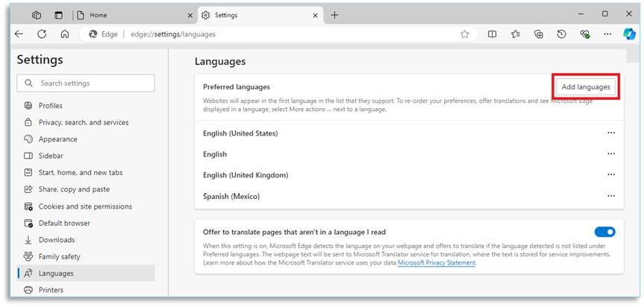Close the Home tab
This screenshot has height=307, width=644.
[x=190, y=15]
